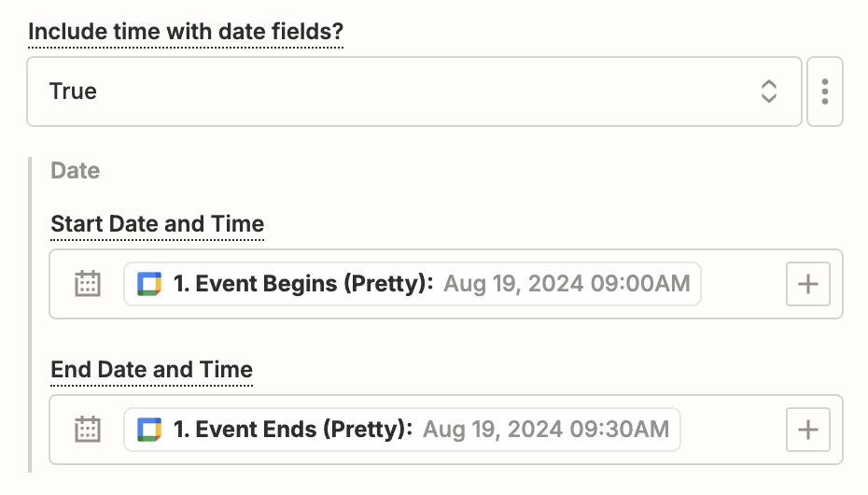Open the three-dot options menu
868x495 pixels.
pos(824,92)
